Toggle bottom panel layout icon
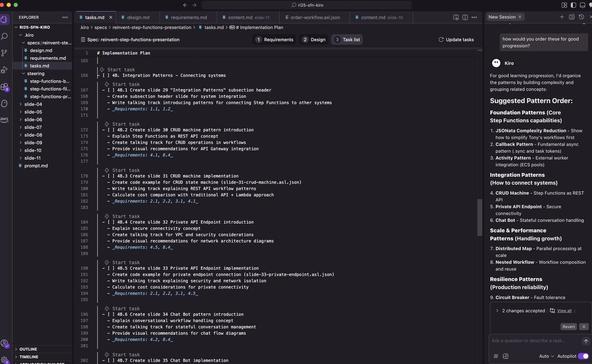Screen dimensions: 592x364 coord(583,4)
